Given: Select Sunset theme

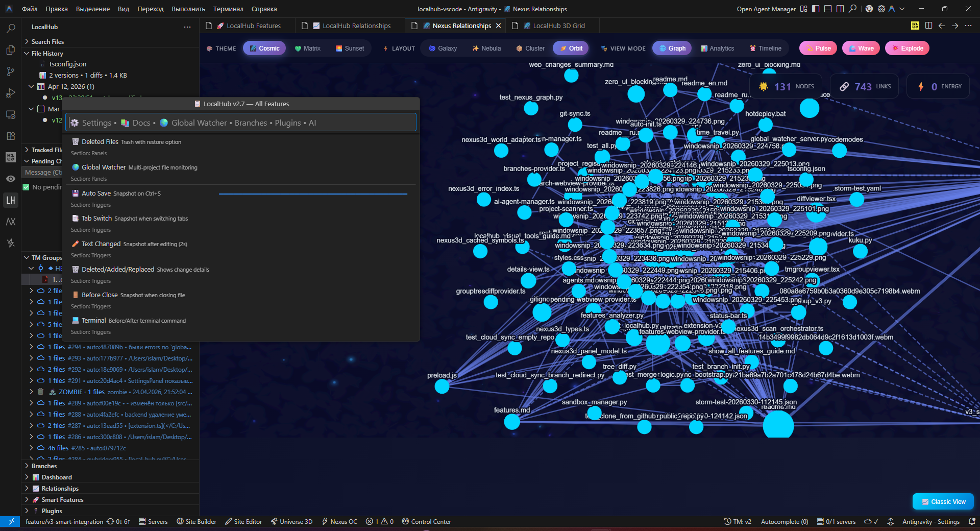Looking at the screenshot, I should 350,49.
